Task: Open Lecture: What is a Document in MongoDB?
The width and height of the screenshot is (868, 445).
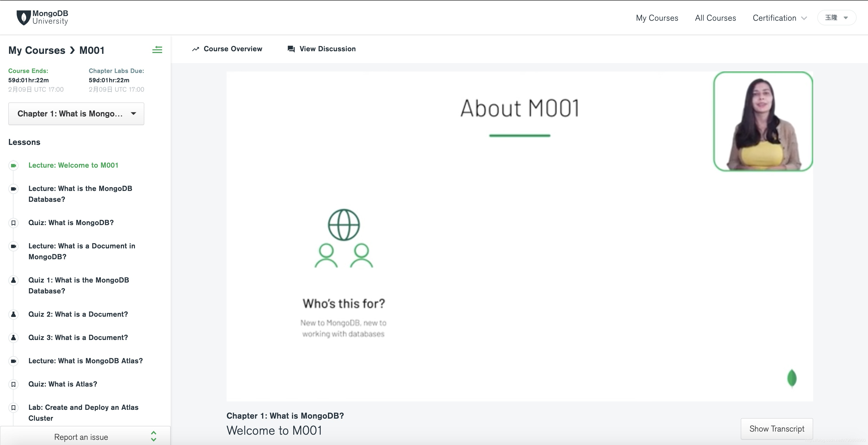Action: (82, 251)
